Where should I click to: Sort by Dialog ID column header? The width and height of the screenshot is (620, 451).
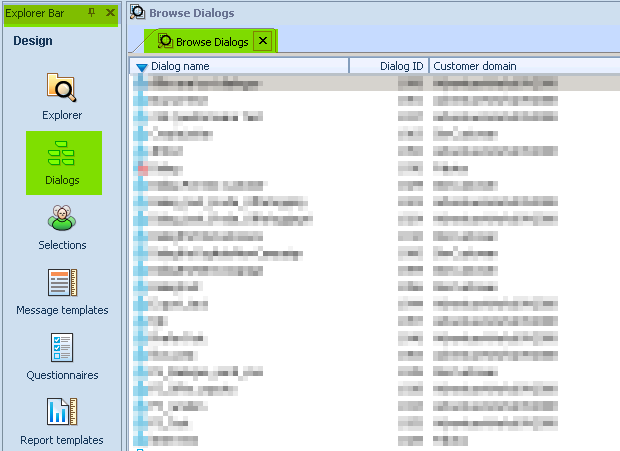389,66
